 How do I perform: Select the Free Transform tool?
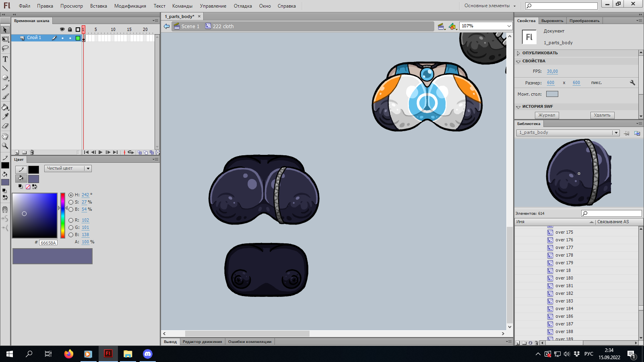click(x=5, y=39)
